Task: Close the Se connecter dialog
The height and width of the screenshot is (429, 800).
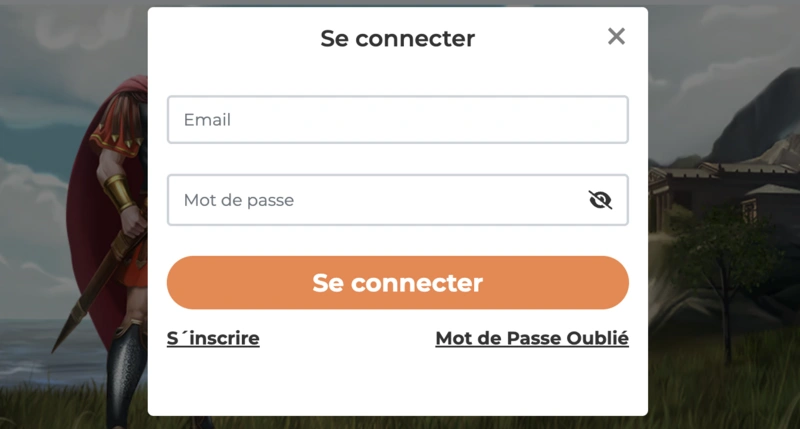Action: coord(616,36)
